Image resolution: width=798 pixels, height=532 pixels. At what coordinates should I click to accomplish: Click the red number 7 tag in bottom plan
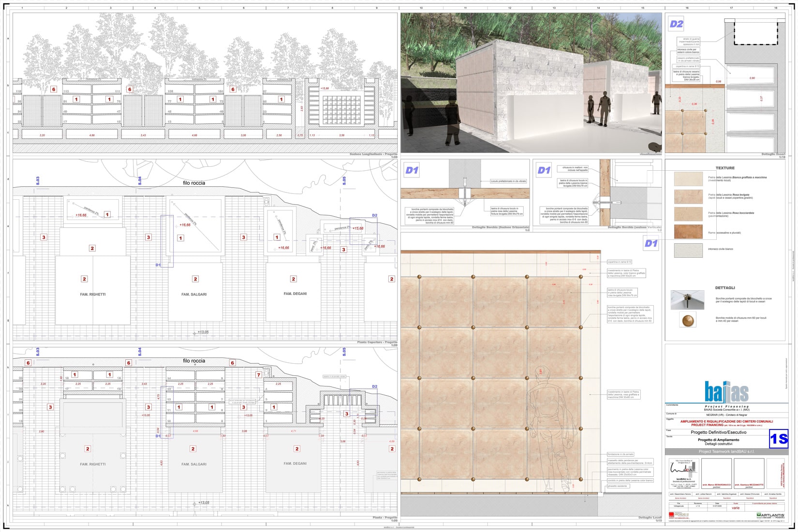pos(259,375)
